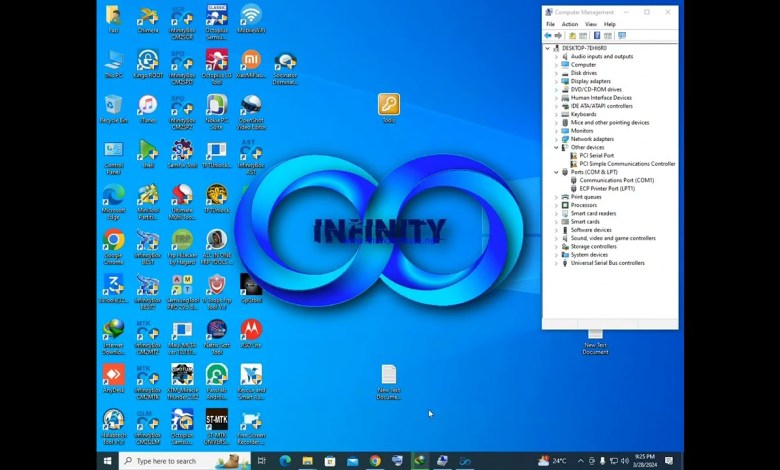Collapse the Other devices category
780x470 pixels.
pos(556,147)
